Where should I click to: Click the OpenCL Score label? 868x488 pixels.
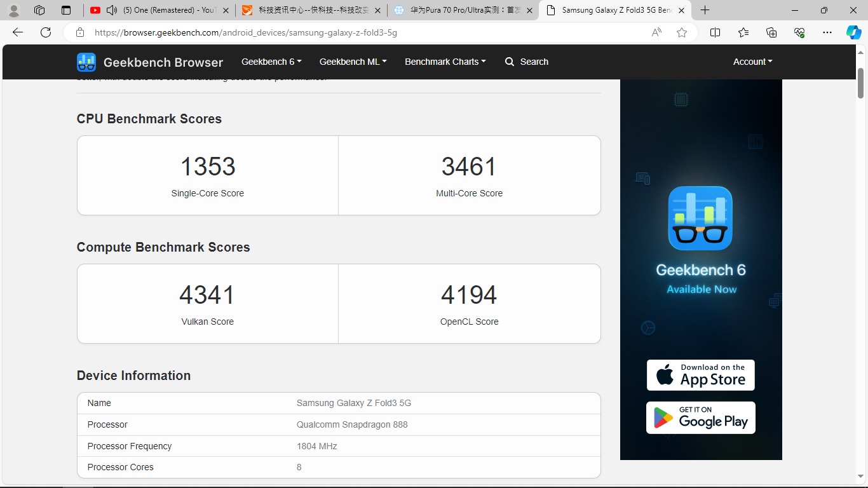pyautogui.click(x=469, y=322)
